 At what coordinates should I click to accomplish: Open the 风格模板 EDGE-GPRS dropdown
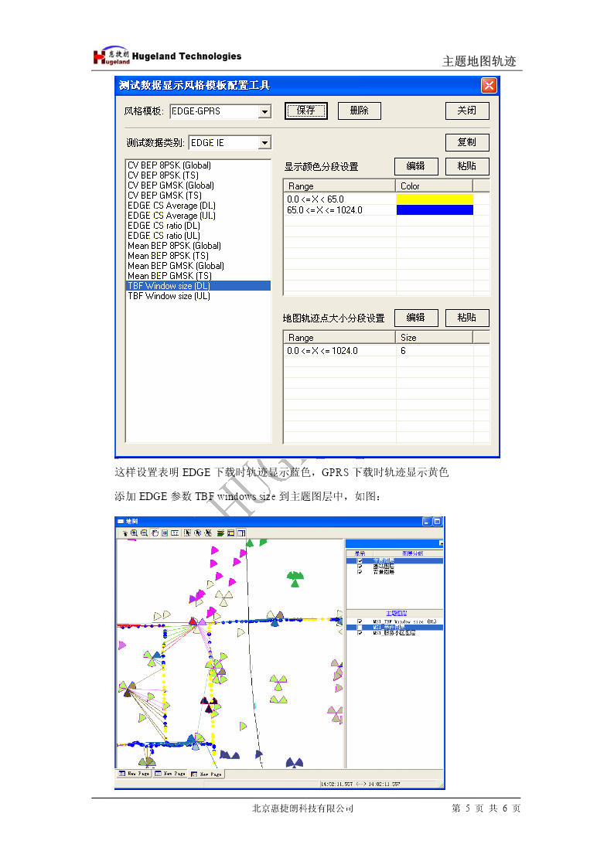coord(265,111)
